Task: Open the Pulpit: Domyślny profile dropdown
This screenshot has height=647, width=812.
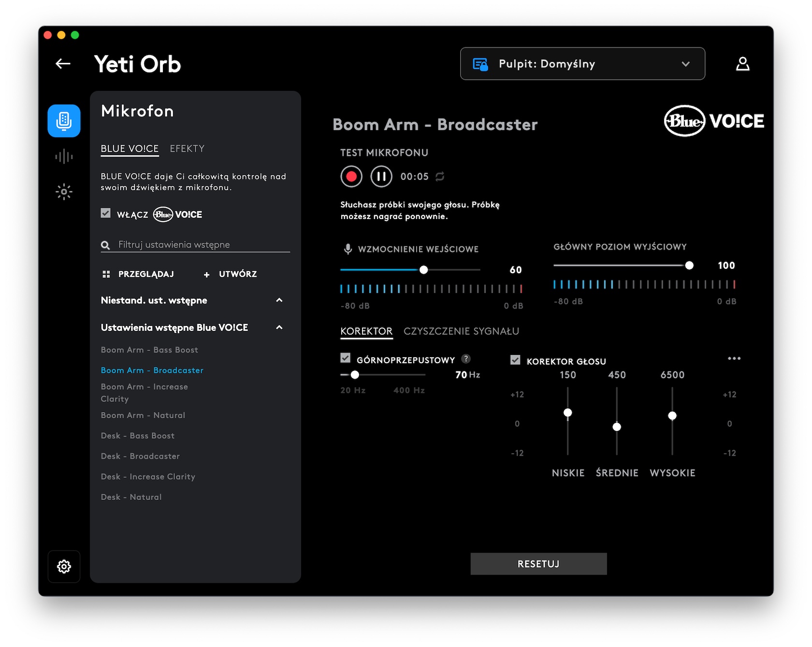Action: 582,64
